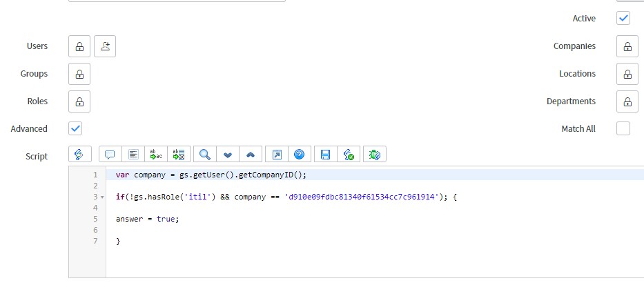Click the find next down arrow

click(228, 155)
